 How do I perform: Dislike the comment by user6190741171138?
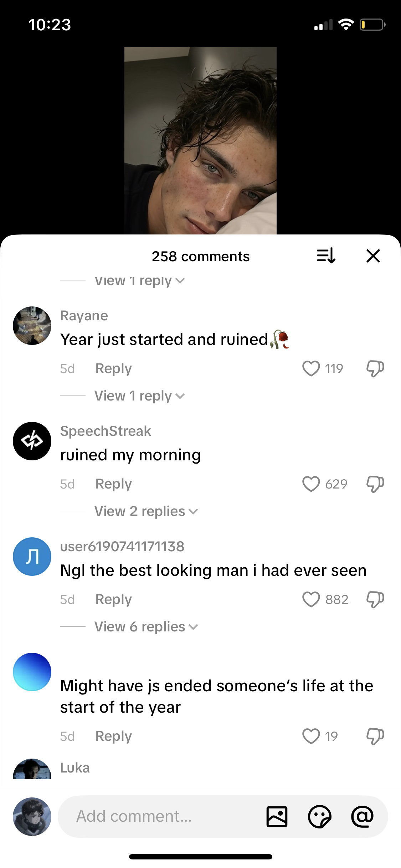(375, 599)
